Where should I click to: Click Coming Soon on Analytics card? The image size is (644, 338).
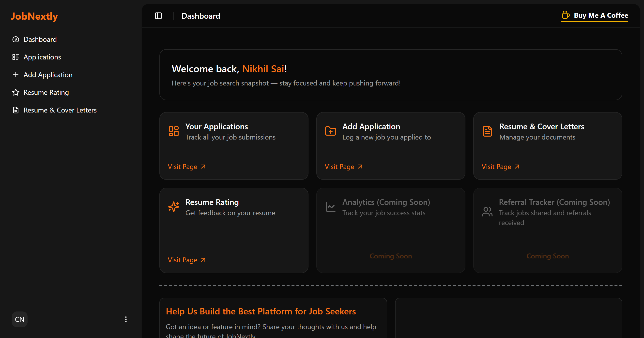click(391, 256)
